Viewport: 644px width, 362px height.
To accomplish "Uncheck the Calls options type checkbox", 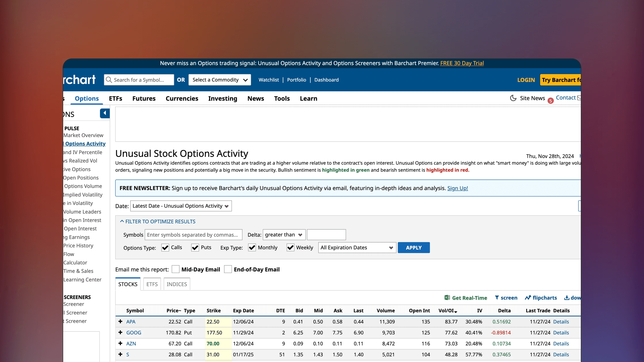I will pyautogui.click(x=165, y=247).
